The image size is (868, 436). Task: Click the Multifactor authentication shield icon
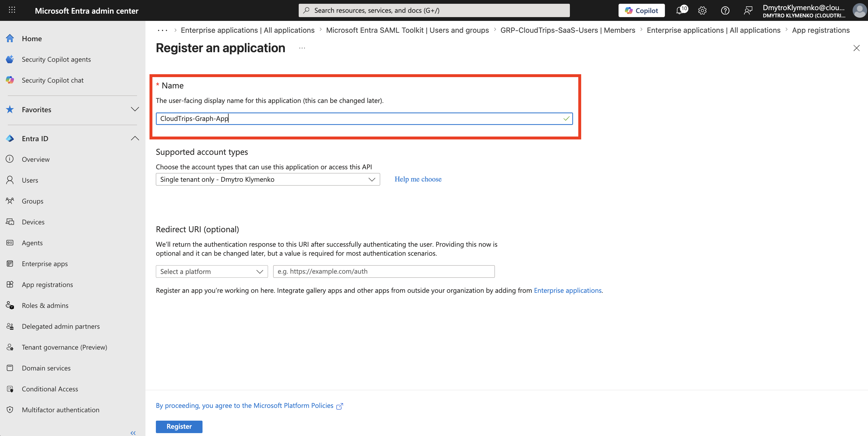pos(10,410)
